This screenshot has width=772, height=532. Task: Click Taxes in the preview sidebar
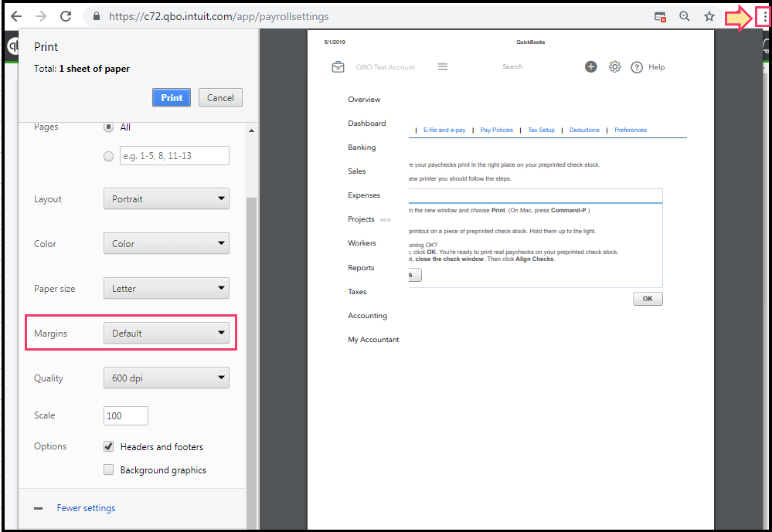pos(357,292)
